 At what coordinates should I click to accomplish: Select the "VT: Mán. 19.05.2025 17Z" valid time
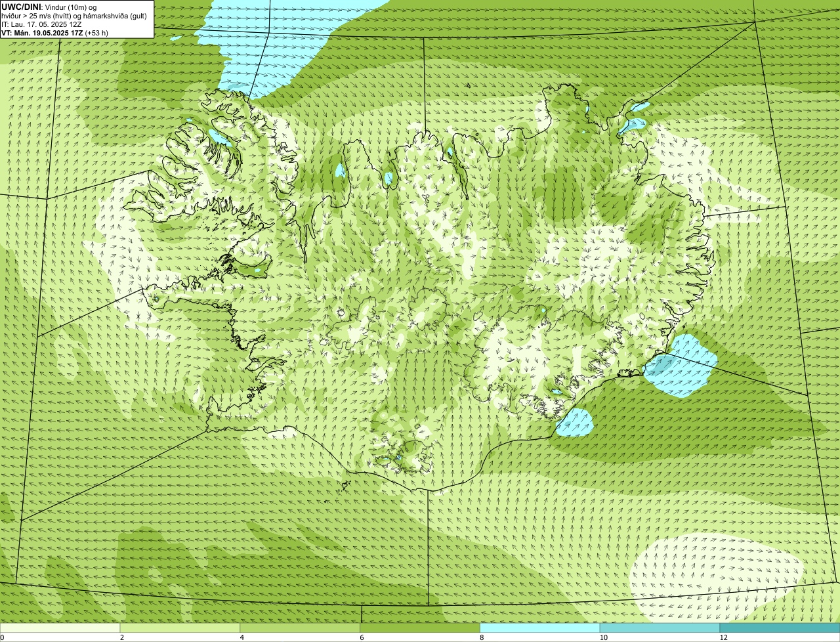pos(42,33)
